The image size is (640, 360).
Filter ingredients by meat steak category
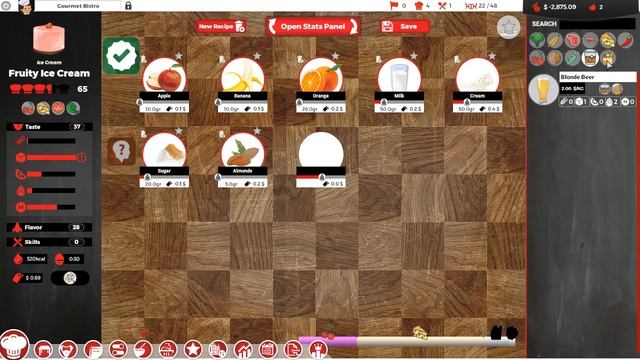tap(572, 40)
